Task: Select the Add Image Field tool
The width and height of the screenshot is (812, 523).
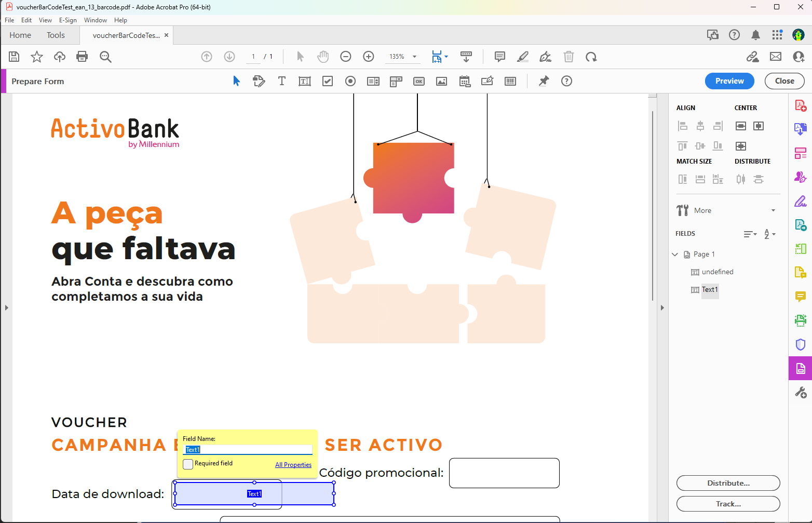Action: (x=442, y=81)
